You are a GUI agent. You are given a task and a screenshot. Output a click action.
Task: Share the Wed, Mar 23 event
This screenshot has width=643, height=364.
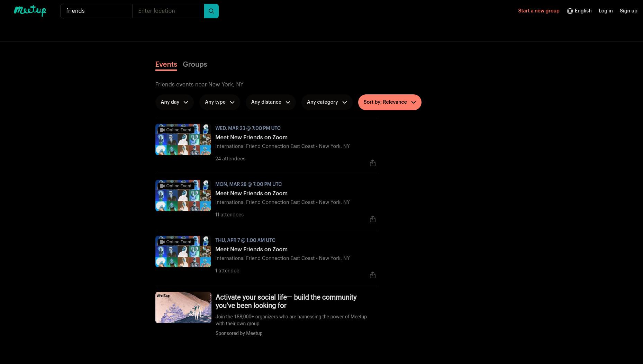[x=372, y=163]
